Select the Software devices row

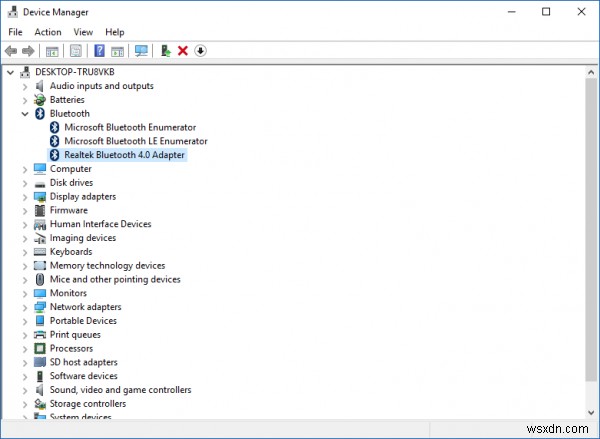83,376
